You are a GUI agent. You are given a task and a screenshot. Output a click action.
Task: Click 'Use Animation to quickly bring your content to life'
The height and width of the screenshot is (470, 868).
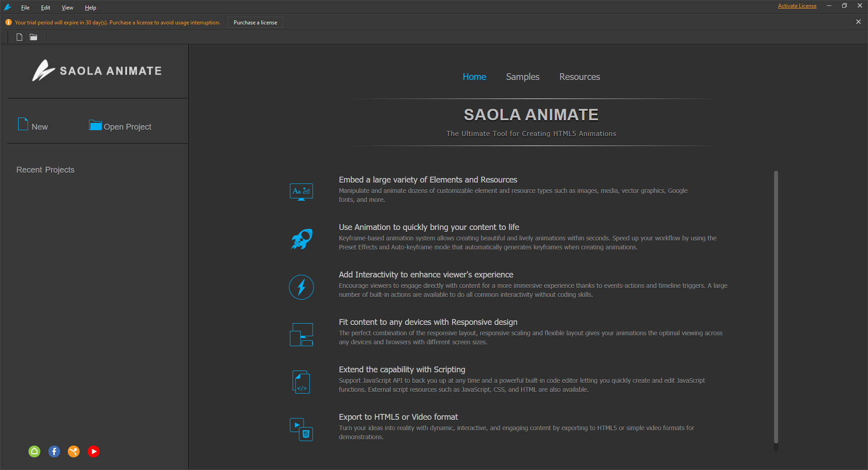(x=429, y=227)
